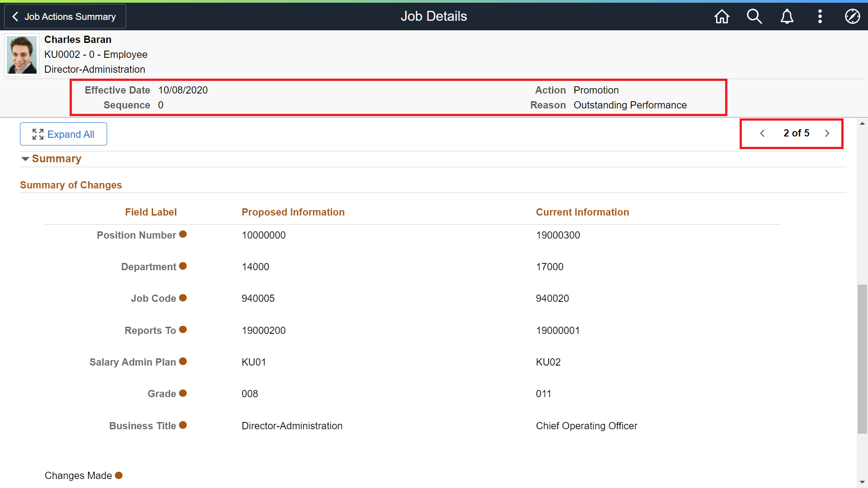Open the global Search magnifier icon
The width and height of the screenshot is (868, 488).
pyautogui.click(x=754, y=17)
